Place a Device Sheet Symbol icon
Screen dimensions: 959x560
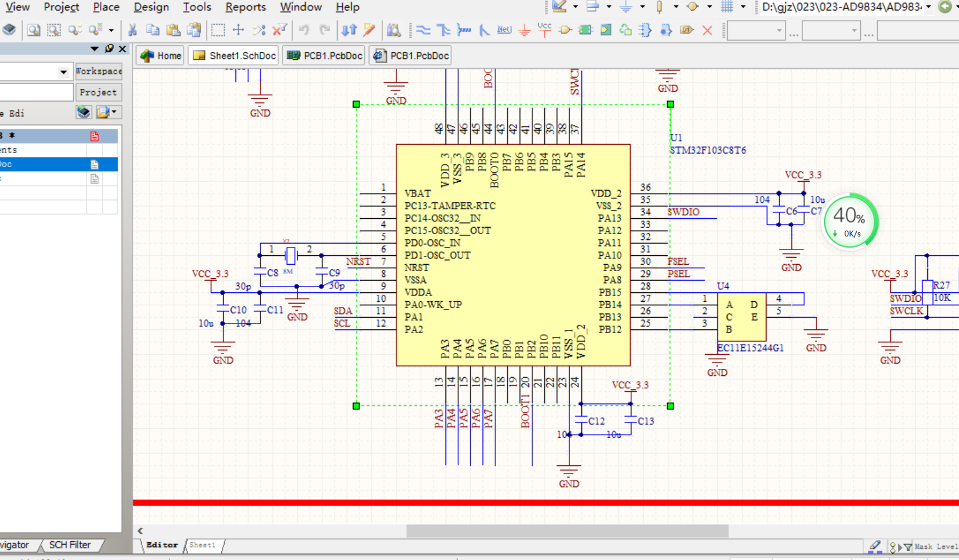coord(625,30)
